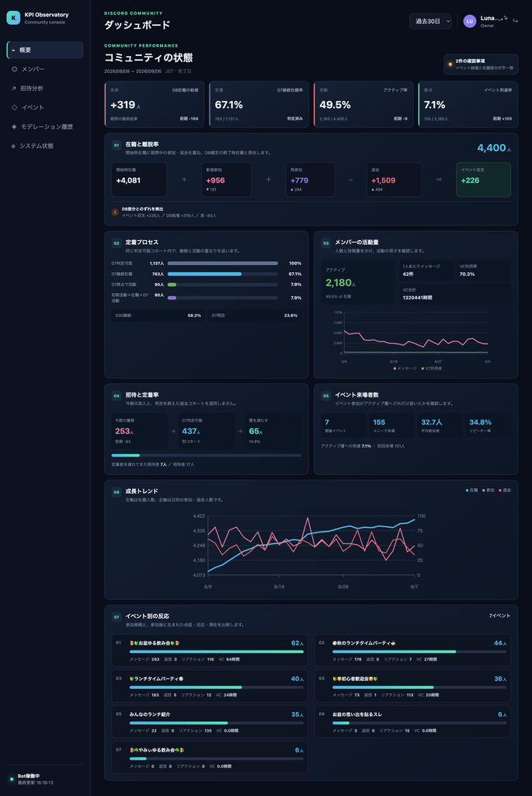Click the KPI Observatory K logo icon
The image size is (532, 796).
(13, 18)
